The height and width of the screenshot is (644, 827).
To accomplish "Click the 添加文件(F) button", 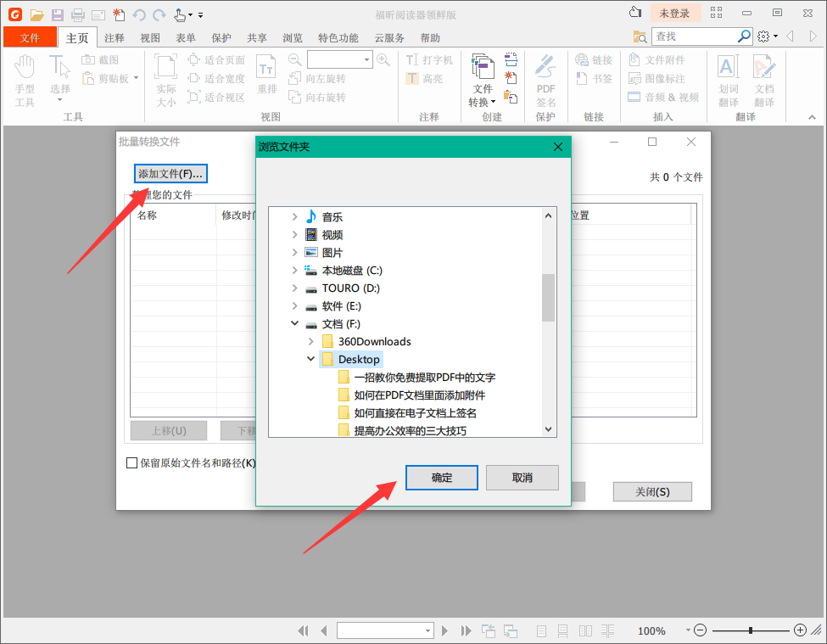I will tap(170, 173).
